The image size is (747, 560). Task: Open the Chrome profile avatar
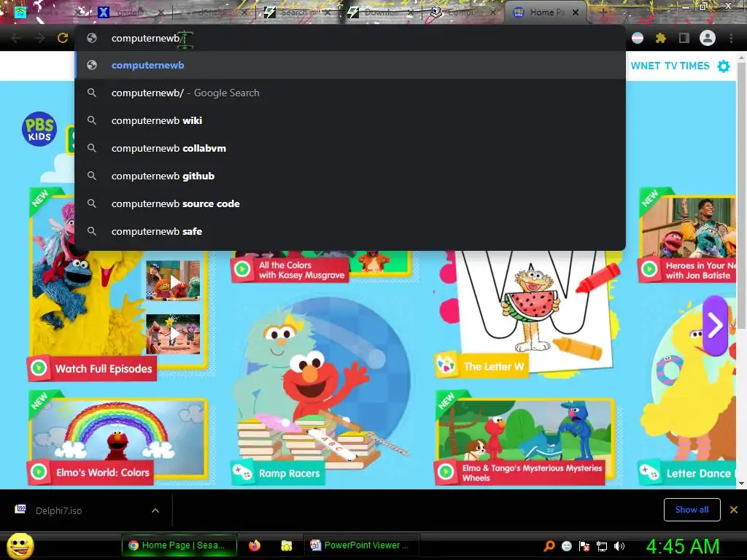tap(708, 38)
